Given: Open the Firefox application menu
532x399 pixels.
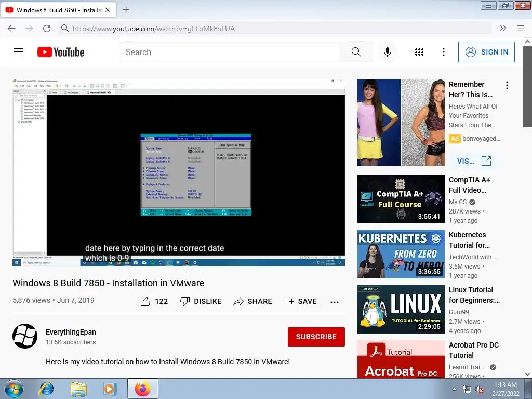Looking at the screenshot, I should pos(521,28).
